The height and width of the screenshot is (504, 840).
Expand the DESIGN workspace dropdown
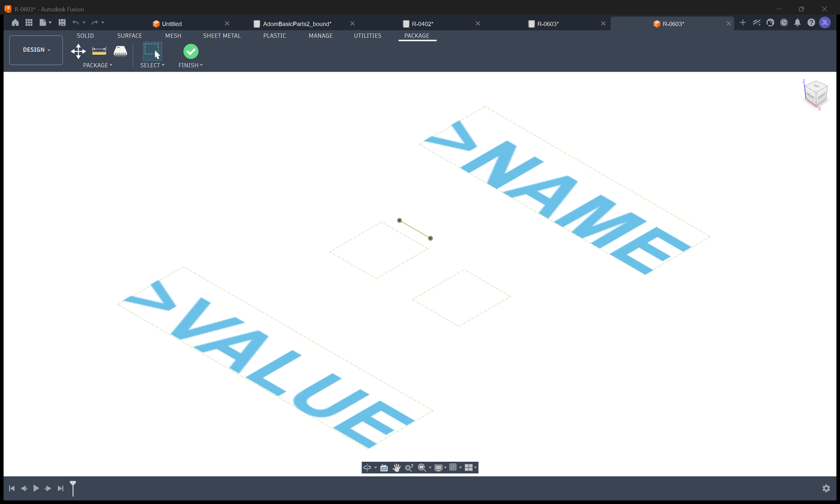pos(36,50)
